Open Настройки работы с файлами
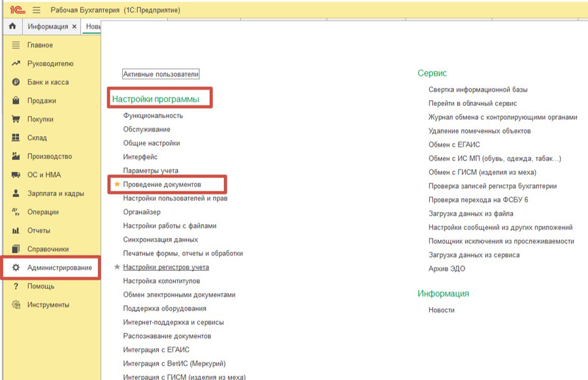The width and height of the screenshot is (588, 380). point(169,226)
